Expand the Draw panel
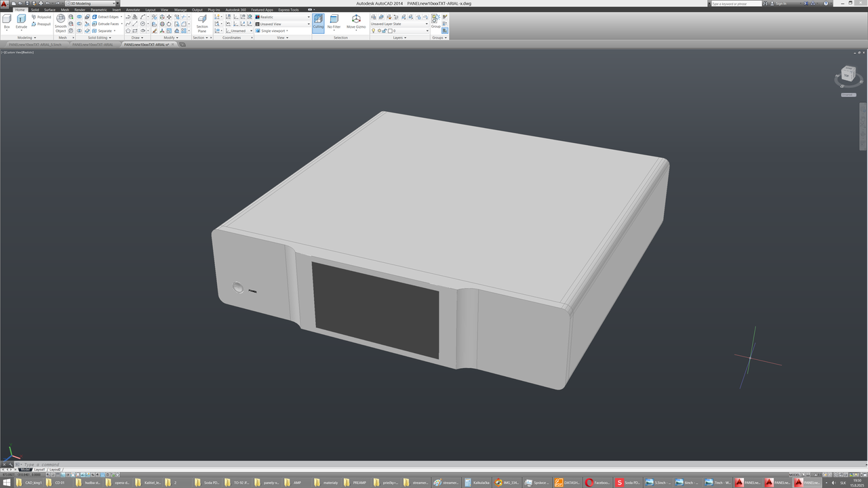The image size is (868, 488). pyautogui.click(x=138, y=38)
